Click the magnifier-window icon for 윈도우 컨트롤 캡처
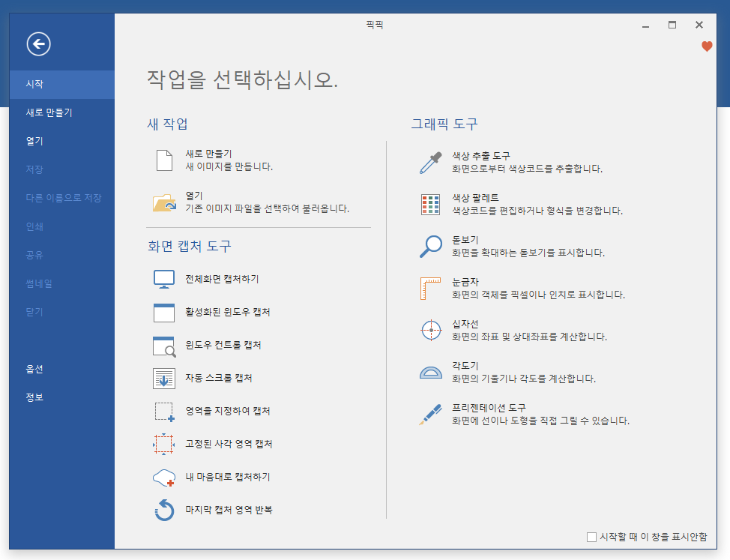This screenshot has width=730, height=560. (164, 346)
